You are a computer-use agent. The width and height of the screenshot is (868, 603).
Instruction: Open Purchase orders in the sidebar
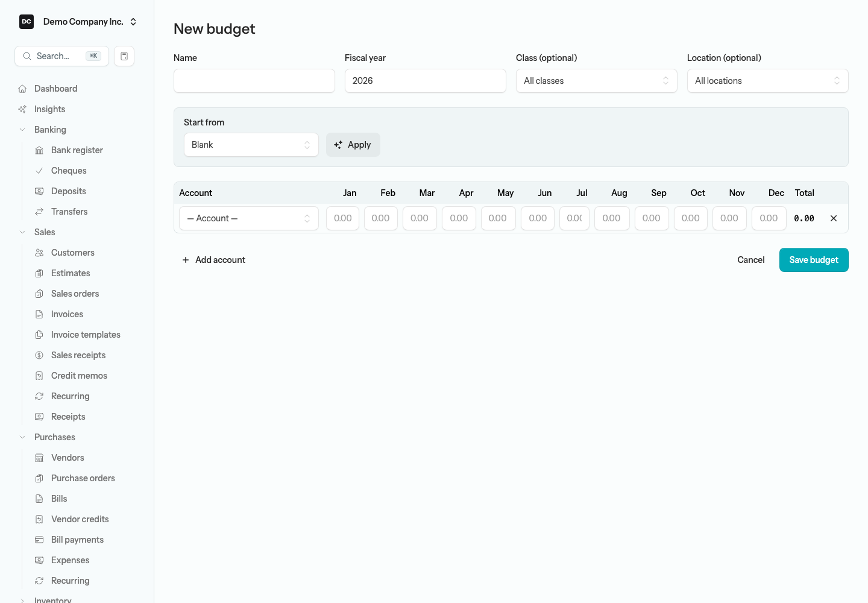pos(83,478)
